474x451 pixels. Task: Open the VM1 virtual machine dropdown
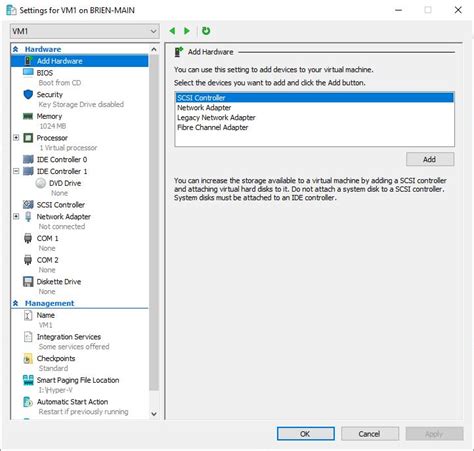pos(85,31)
